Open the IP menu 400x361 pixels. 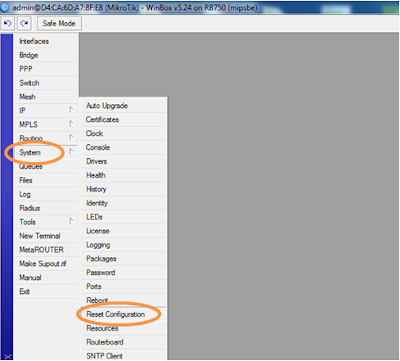46,111
